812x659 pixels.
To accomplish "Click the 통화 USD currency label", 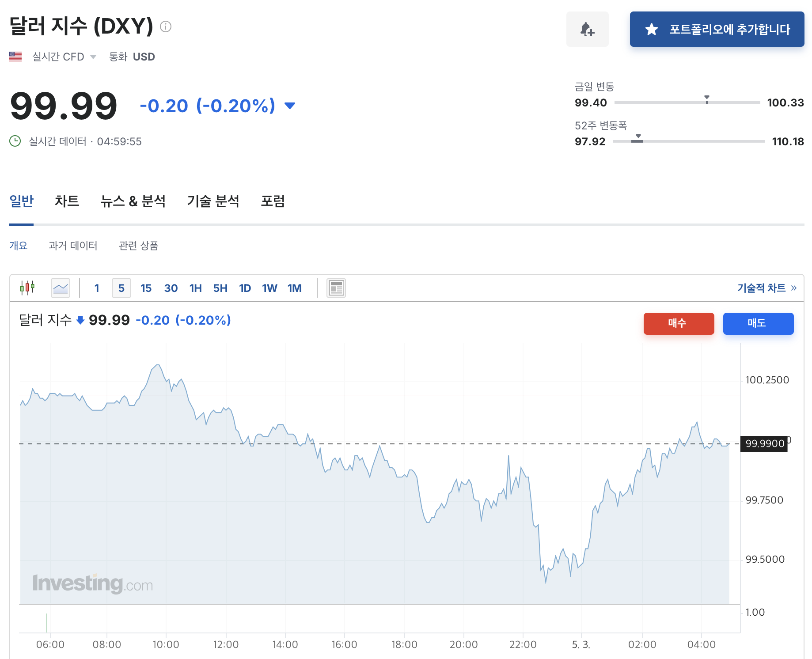I will [132, 57].
